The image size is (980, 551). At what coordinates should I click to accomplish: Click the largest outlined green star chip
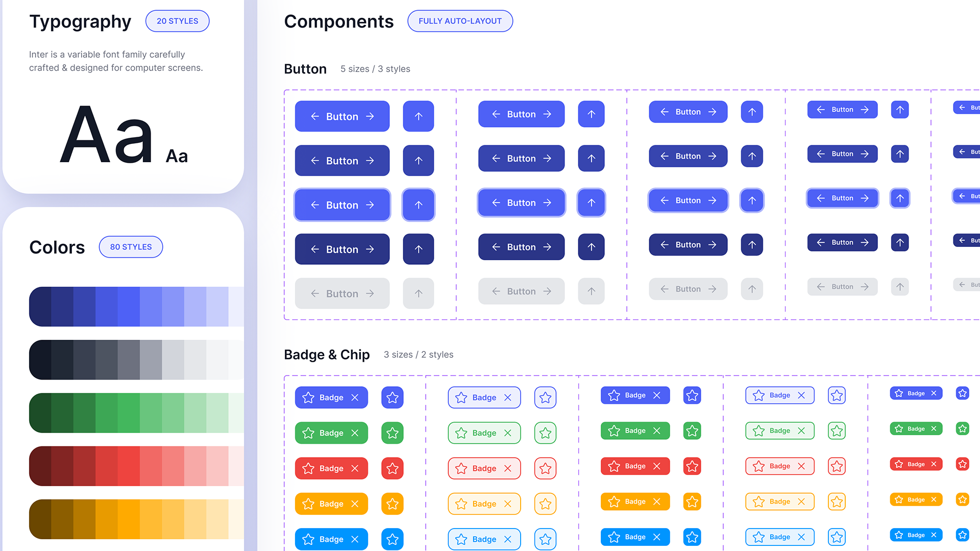(545, 433)
